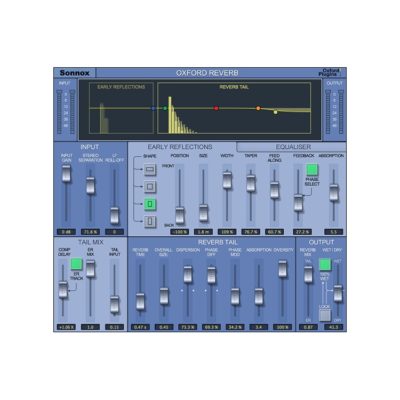
Task: Click the Width fader handle
Action: point(227,180)
